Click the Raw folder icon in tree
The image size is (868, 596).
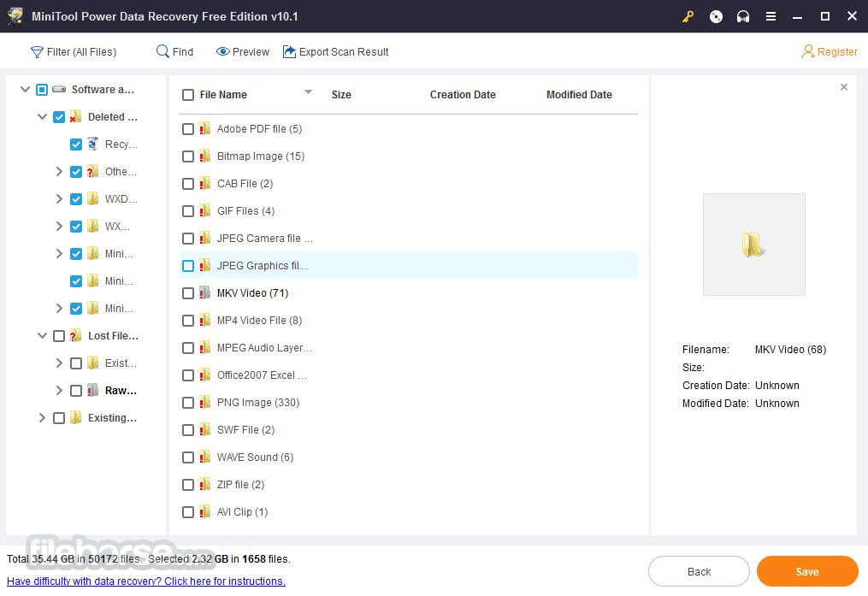pyautogui.click(x=92, y=390)
